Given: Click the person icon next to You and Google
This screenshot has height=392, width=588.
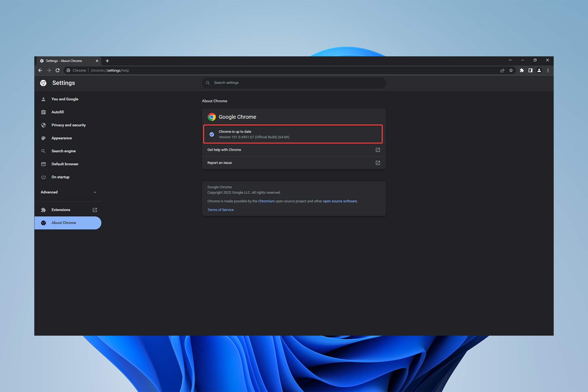Looking at the screenshot, I should pyautogui.click(x=43, y=99).
